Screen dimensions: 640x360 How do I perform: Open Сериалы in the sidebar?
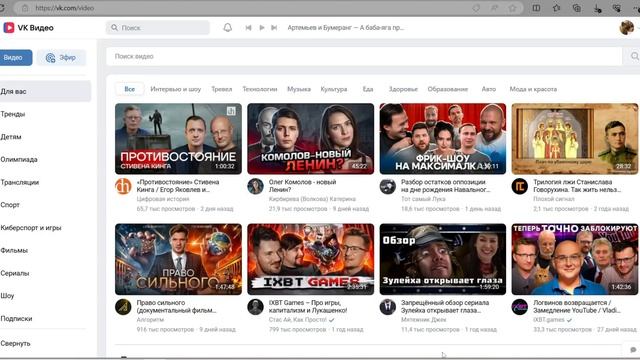tap(15, 273)
